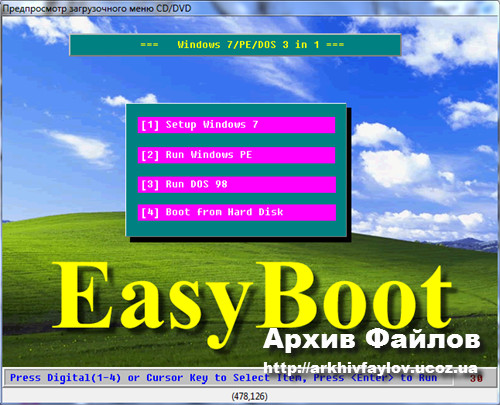Click the [4] number label
Image resolution: width=500 pixels, height=405 pixels.
(x=150, y=213)
